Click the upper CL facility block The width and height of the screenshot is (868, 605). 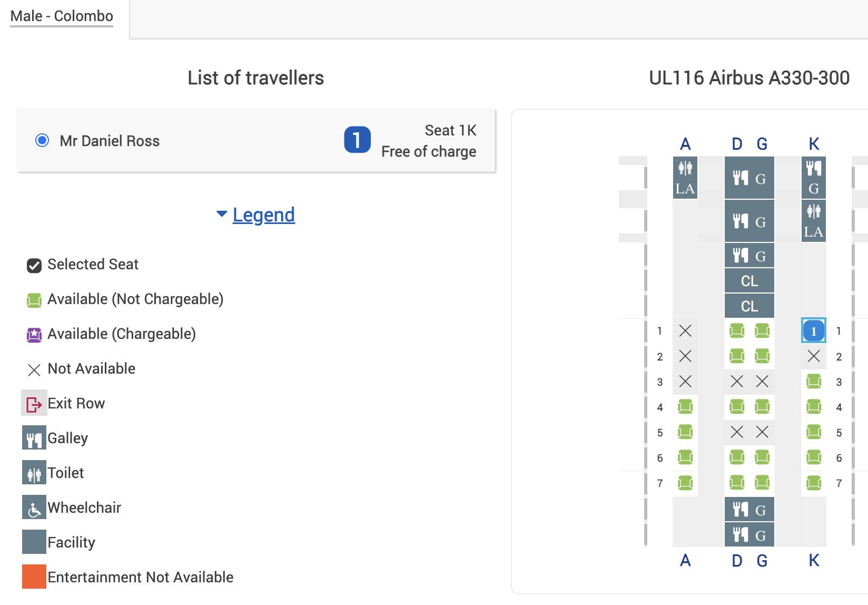[749, 281]
